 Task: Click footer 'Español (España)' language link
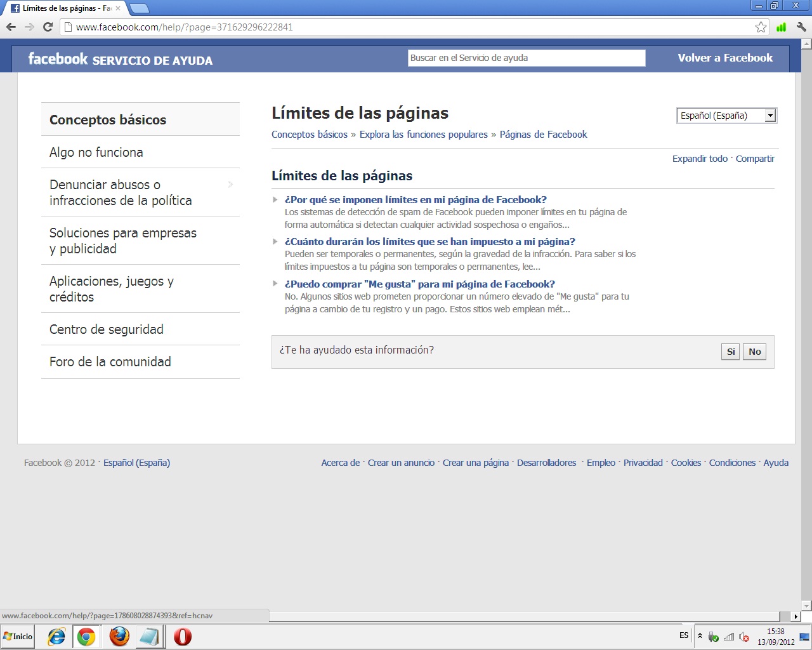[137, 463]
